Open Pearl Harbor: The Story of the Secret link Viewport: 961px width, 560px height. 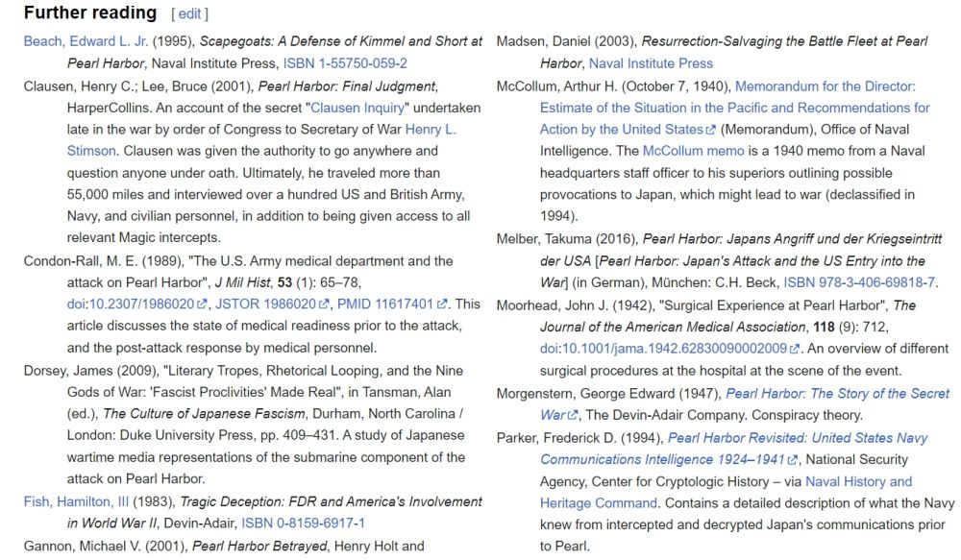click(x=837, y=394)
